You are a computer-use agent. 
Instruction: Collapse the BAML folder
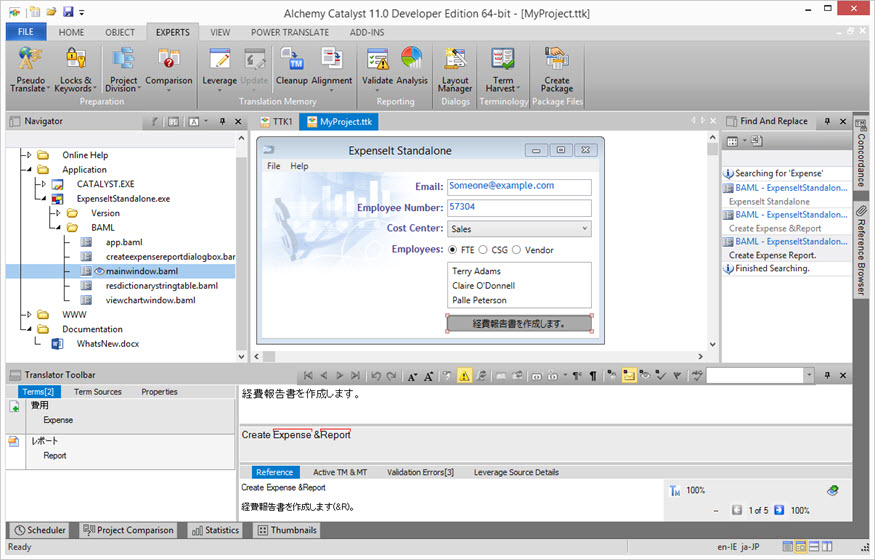(58, 228)
